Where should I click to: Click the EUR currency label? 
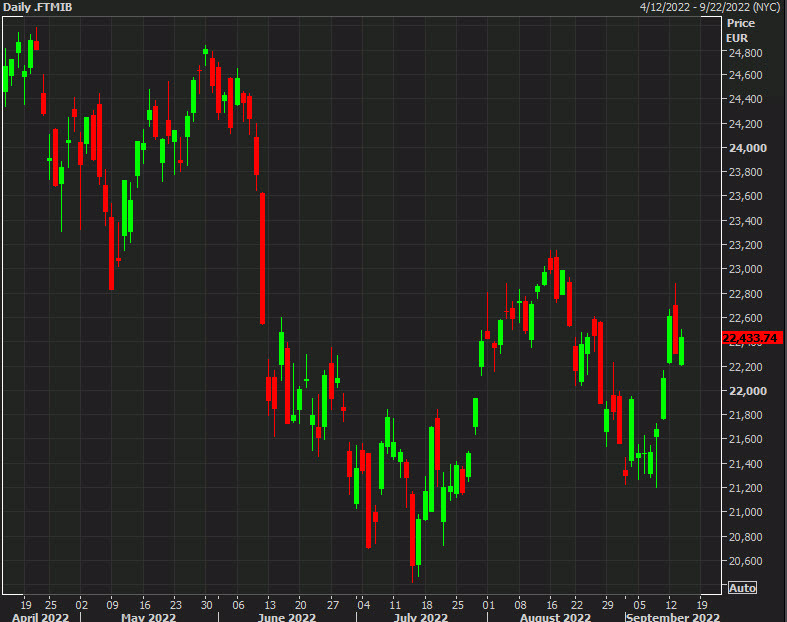pyautogui.click(x=737, y=37)
